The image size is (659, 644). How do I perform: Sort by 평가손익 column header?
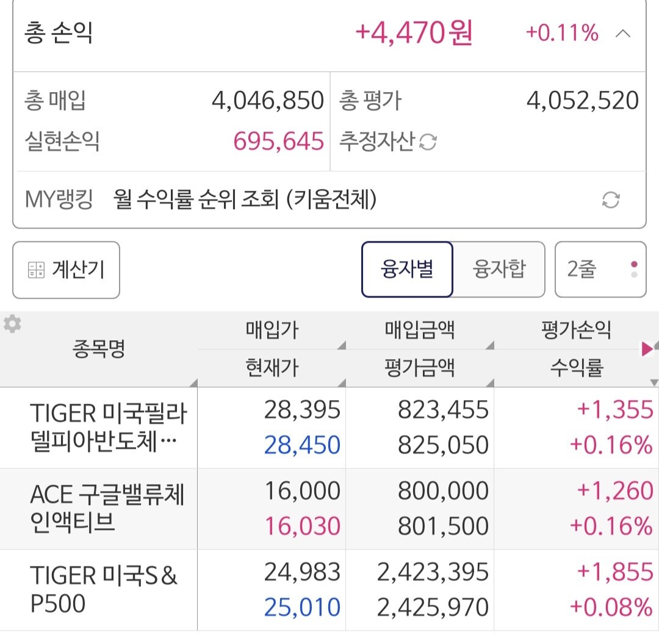[x=575, y=331]
